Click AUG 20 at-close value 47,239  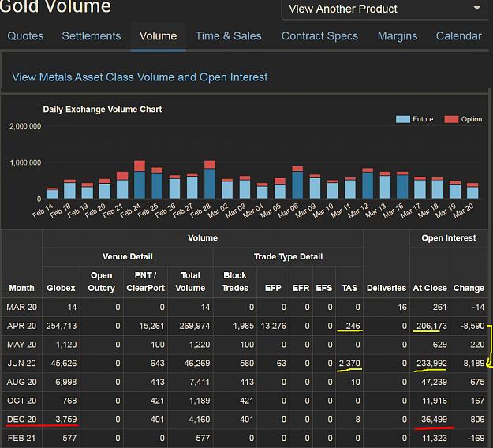coord(434,382)
